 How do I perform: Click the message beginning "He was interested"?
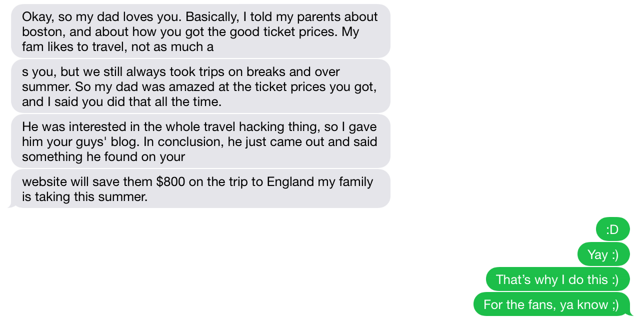(x=200, y=141)
